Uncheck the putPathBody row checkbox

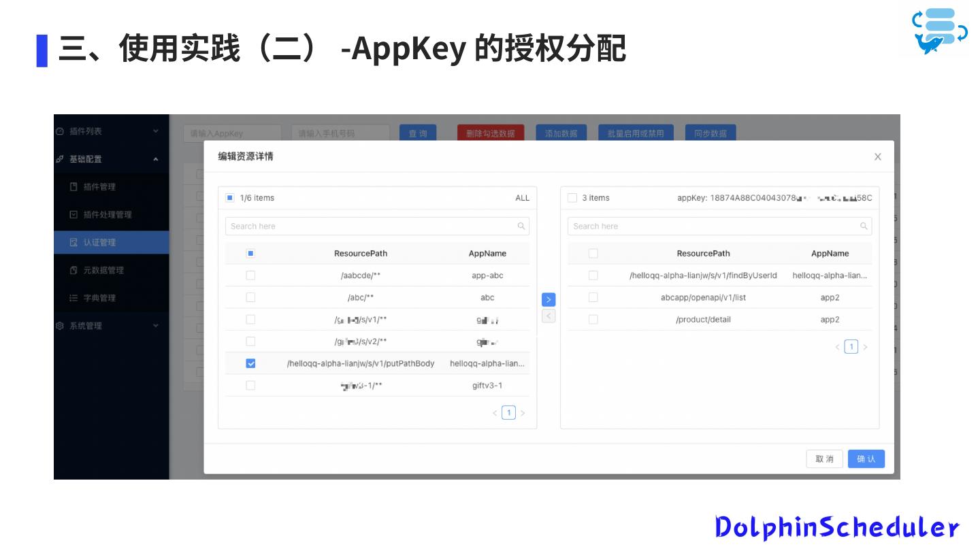click(x=250, y=363)
